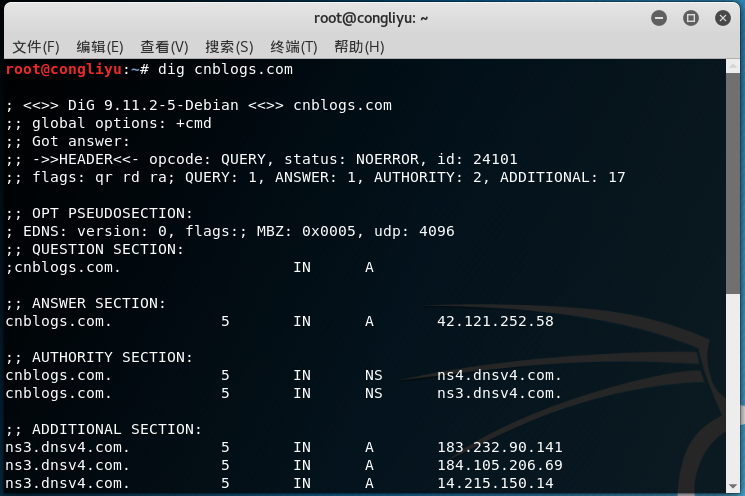Click the 'DiG 9.11.2-5-Debian' version text
The width and height of the screenshot is (745, 496).
point(153,105)
